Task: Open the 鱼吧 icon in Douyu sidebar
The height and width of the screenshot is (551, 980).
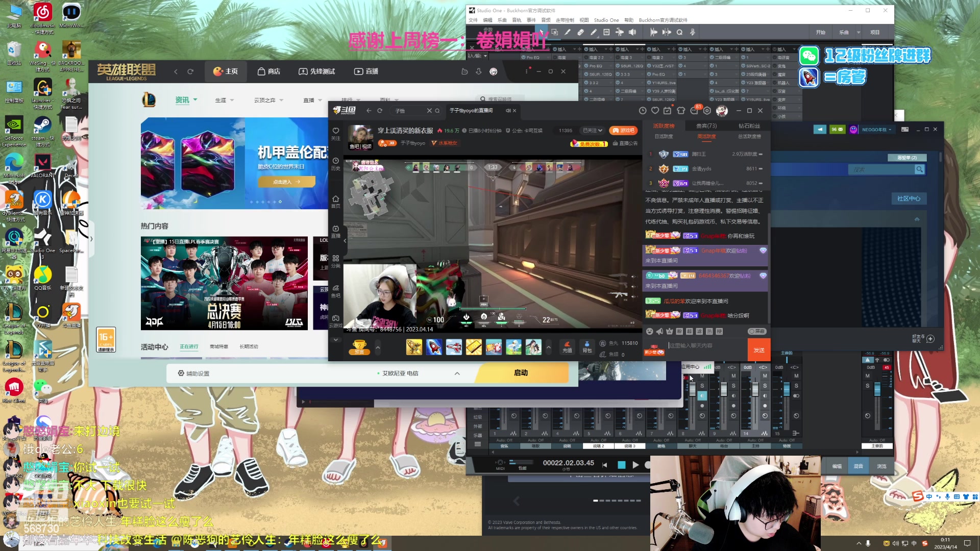Action: tap(335, 291)
